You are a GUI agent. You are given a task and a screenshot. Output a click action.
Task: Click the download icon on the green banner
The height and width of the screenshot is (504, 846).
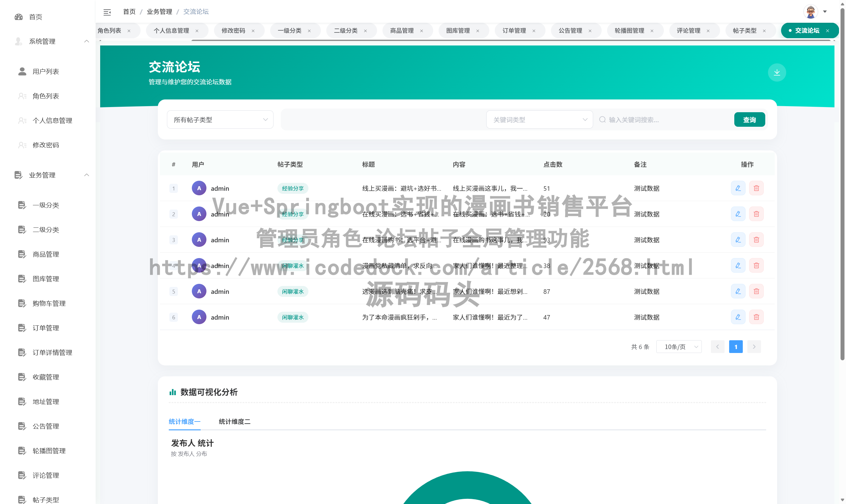tap(777, 72)
